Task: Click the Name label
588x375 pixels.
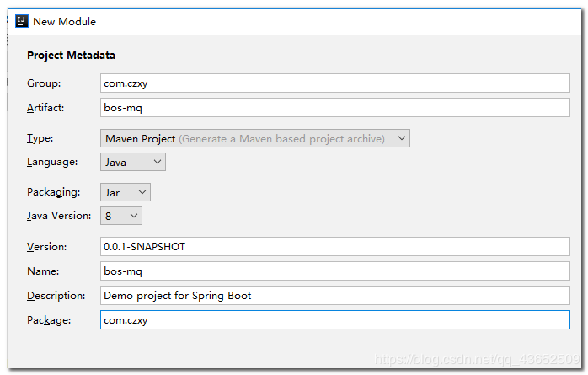Action: 43,271
